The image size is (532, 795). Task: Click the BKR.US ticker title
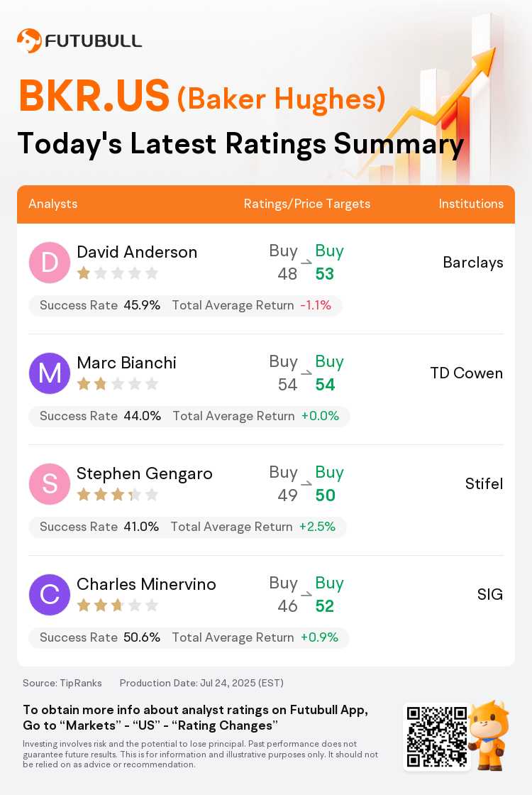[x=94, y=96]
